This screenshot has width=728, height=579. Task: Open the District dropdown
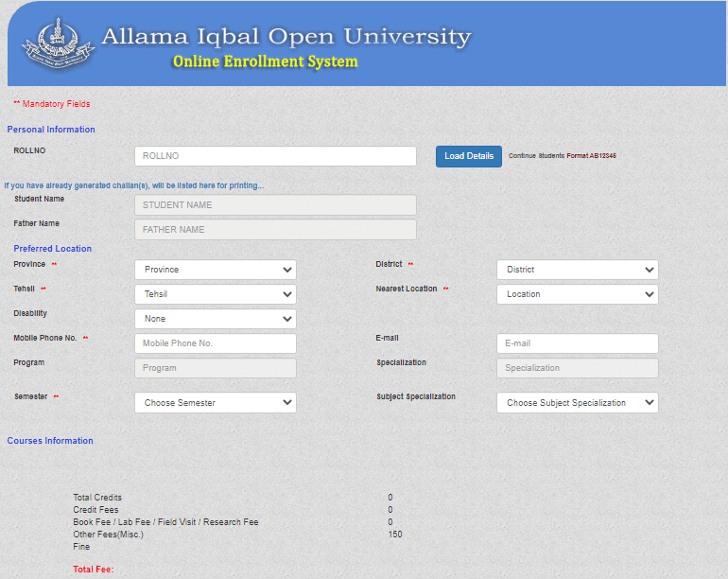[x=578, y=270]
